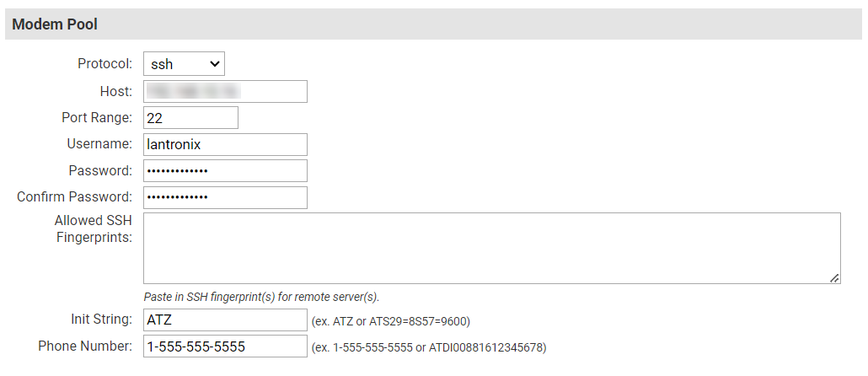Click the Username label text
Screen dimensions: 868x376
(x=99, y=144)
